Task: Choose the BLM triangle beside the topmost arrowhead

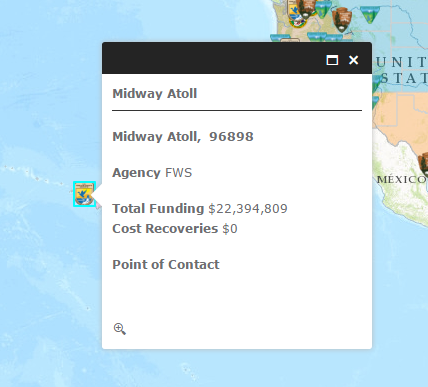Action: [323, 9]
